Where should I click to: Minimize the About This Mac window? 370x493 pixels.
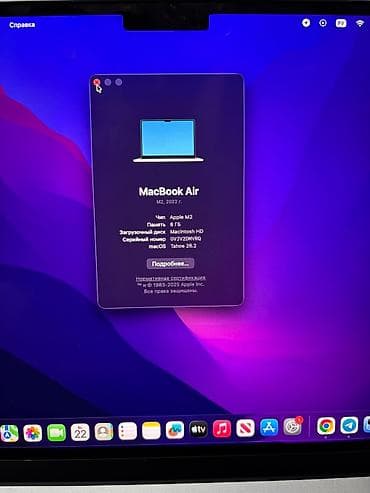point(108,82)
